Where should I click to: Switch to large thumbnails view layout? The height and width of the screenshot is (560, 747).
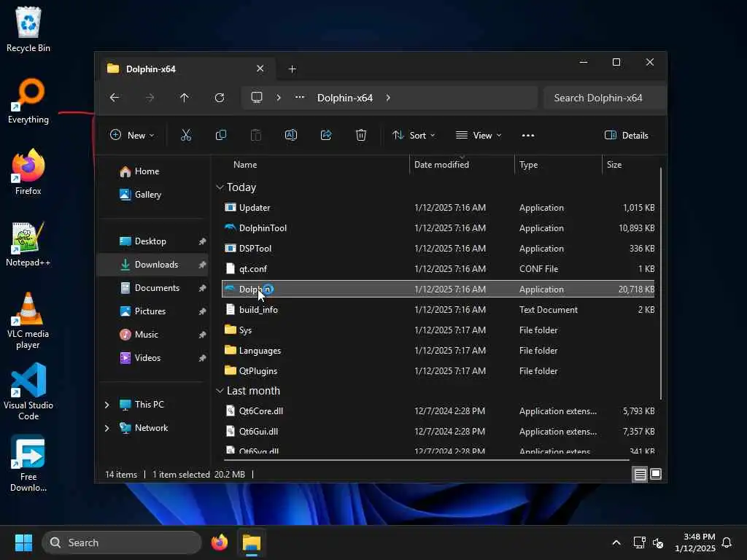pyautogui.click(x=656, y=474)
